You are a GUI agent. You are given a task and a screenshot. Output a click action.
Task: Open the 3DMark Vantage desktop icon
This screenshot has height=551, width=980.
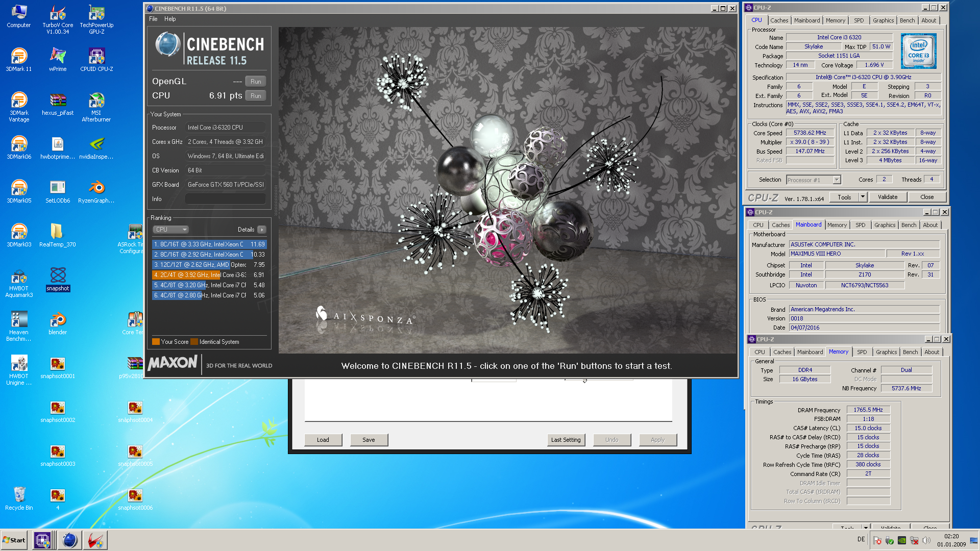click(x=19, y=107)
